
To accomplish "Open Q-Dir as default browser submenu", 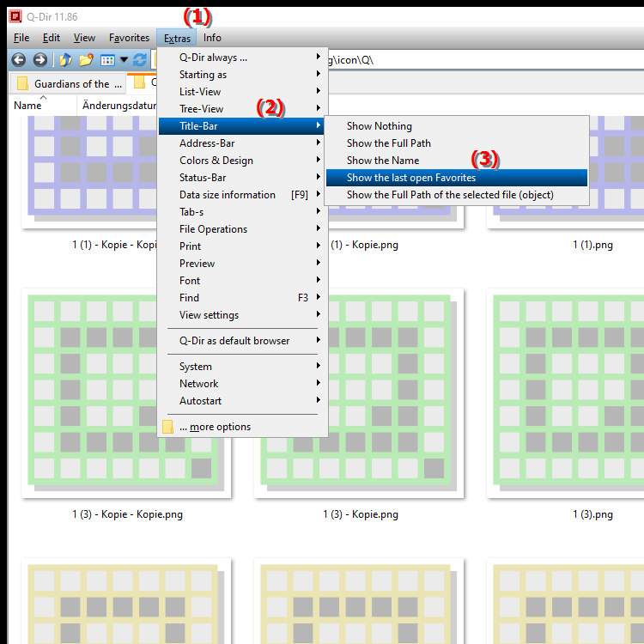I will click(x=243, y=341).
